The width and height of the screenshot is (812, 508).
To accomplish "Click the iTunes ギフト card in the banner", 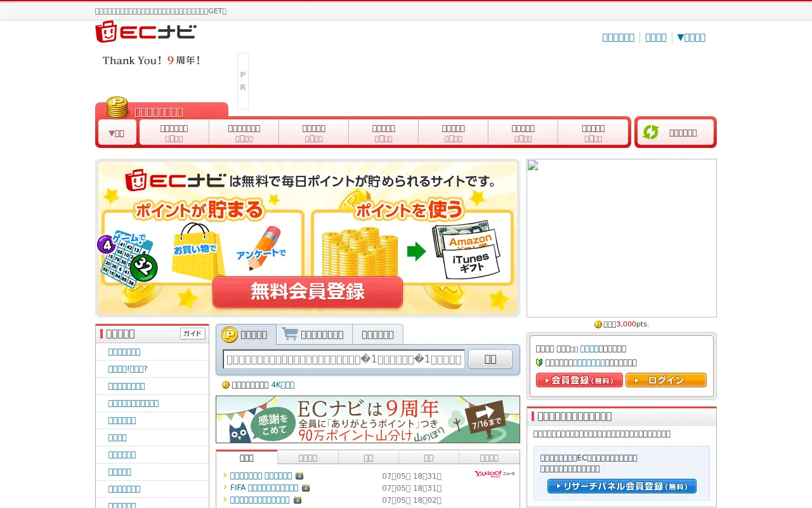I will (471, 262).
